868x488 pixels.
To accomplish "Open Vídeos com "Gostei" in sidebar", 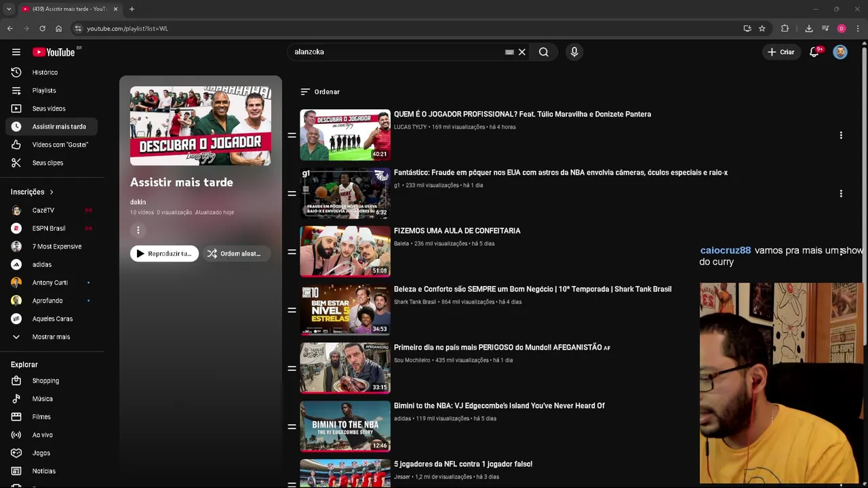I will click(52, 144).
